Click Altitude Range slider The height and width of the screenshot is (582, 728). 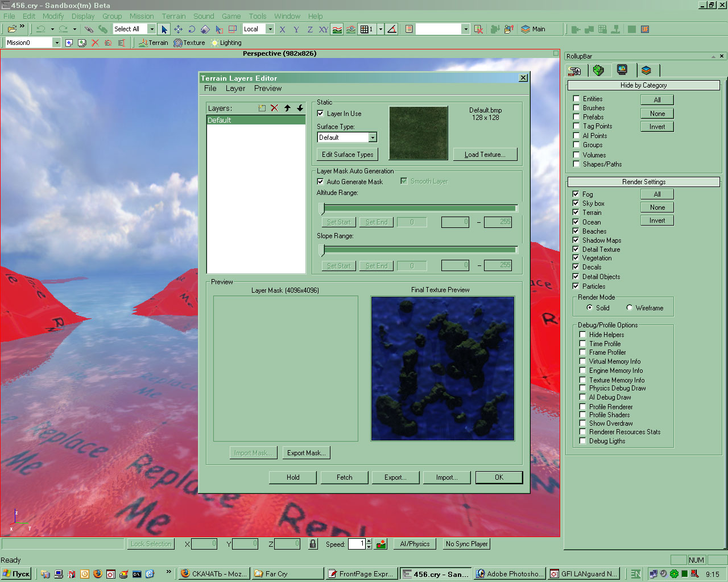419,208
